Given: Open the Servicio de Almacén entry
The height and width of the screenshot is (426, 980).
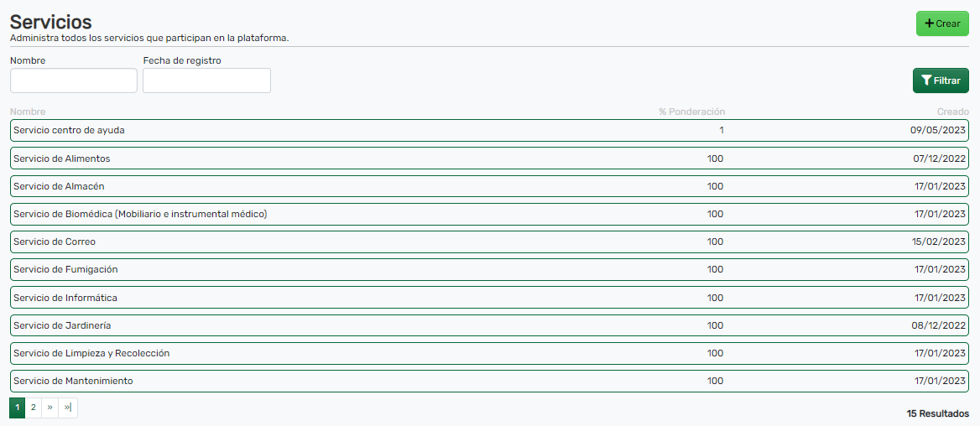Looking at the screenshot, I should coord(60,186).
